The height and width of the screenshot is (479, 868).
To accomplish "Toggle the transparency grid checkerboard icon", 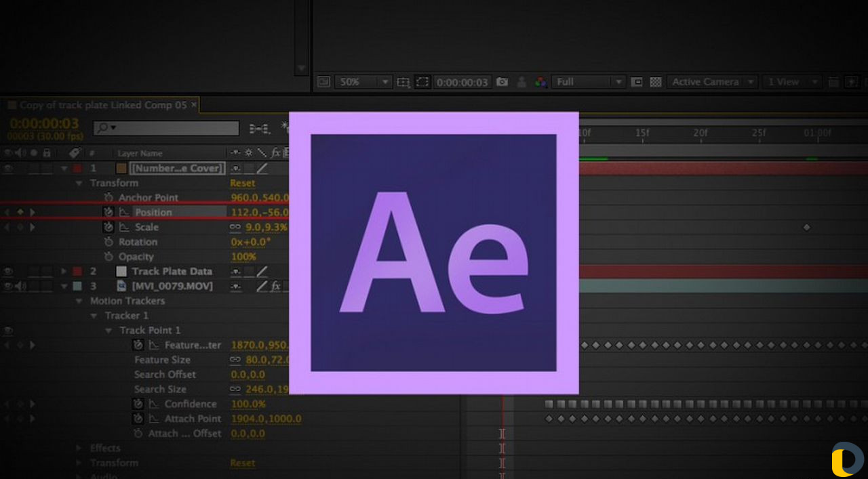I will click(656, 82).
